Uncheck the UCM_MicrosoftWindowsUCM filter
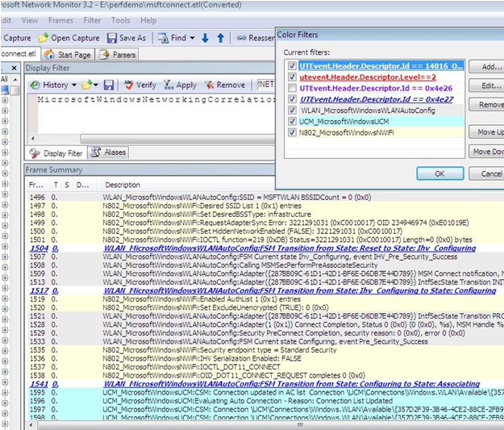Screen dimensions: 504x430 [x=292, y=121]
